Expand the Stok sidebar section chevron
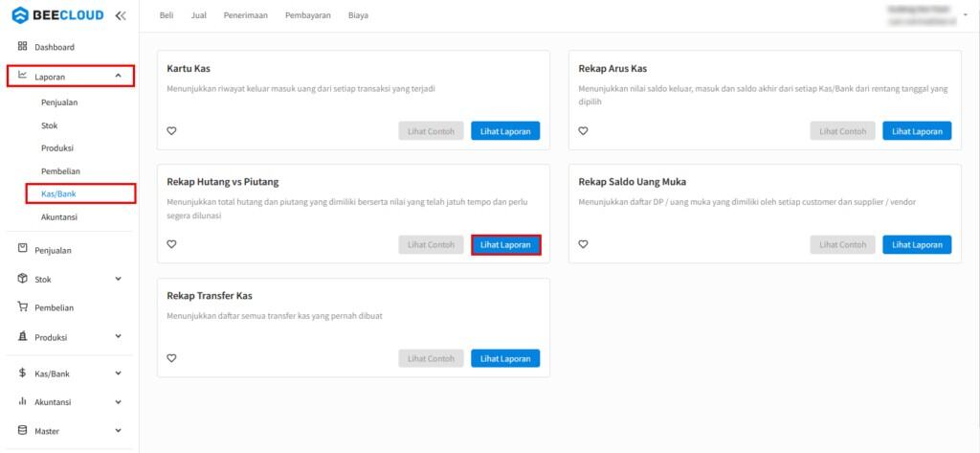This screenshot has height=453, width=980. 119,279
